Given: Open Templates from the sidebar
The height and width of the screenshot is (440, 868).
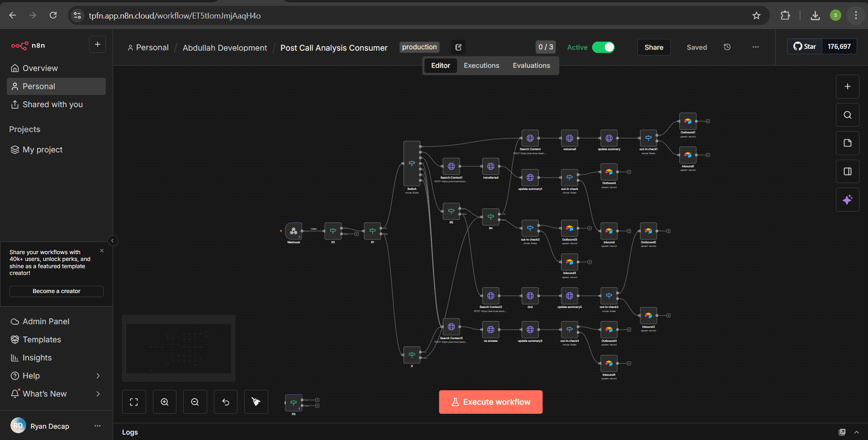Looking at the screenshot, I should pos(56,340).
